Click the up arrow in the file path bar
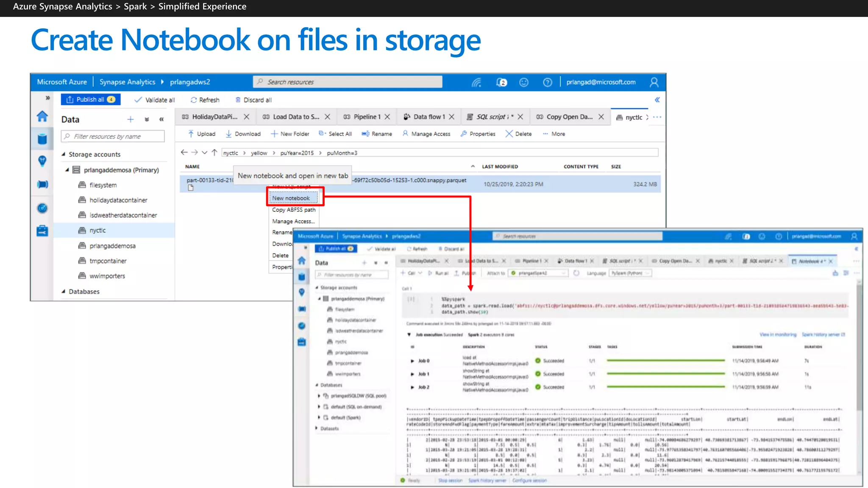Viewport: 868px width, 488px height. [x=214, y=152]
